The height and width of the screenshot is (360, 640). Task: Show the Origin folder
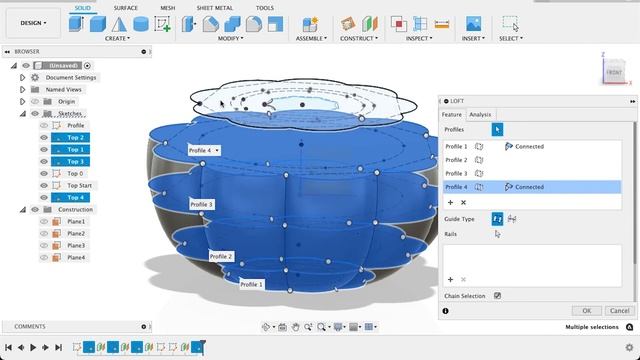click(x=35, y=101)
